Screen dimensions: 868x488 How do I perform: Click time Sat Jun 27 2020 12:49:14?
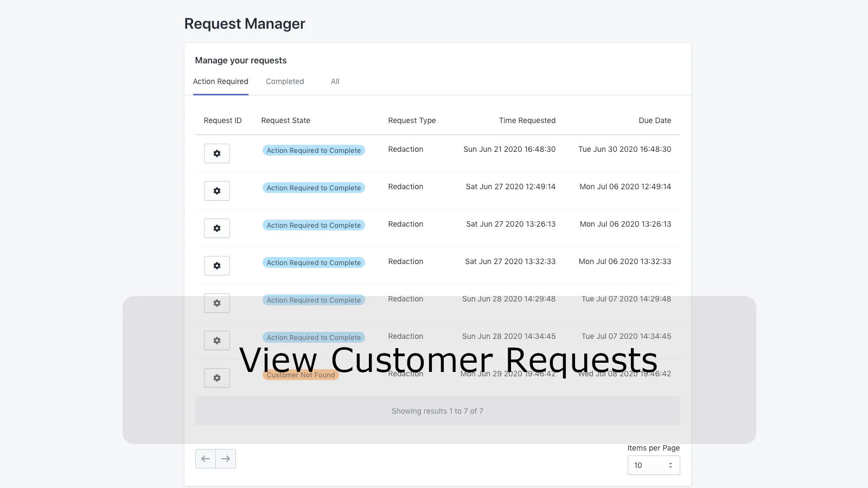point(510,187)
